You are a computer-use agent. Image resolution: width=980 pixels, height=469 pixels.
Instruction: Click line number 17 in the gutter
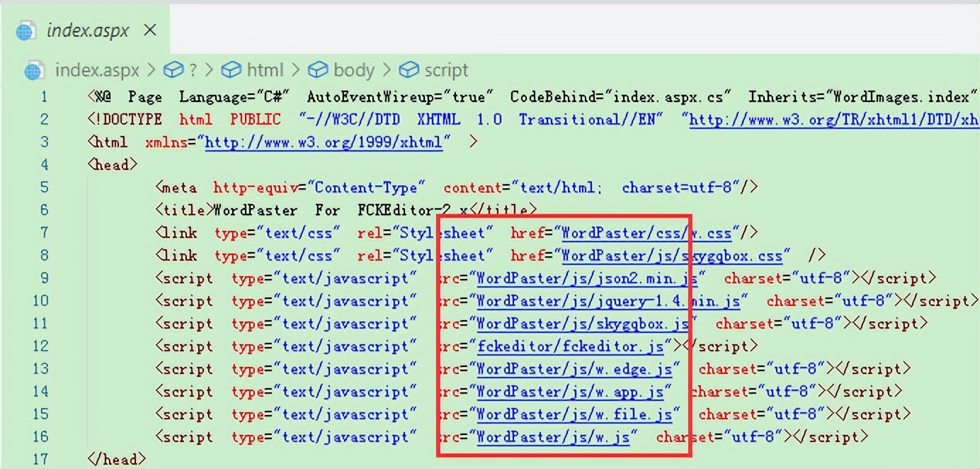coord(40,459)
